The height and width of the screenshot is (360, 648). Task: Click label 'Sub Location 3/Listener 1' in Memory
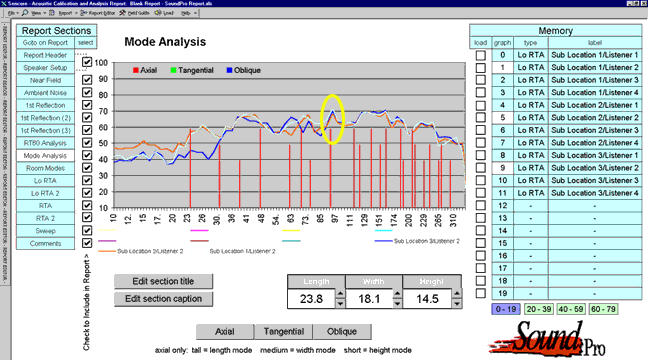click(595, 155)
